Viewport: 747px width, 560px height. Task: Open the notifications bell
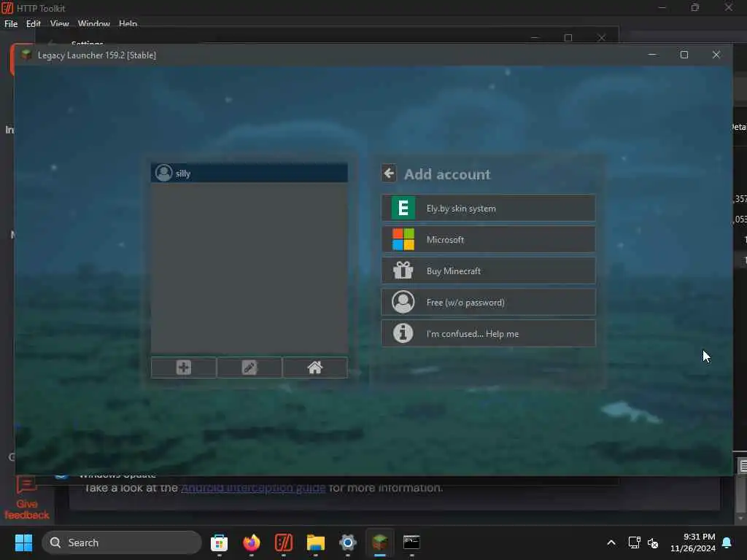[x=727, y=542]
